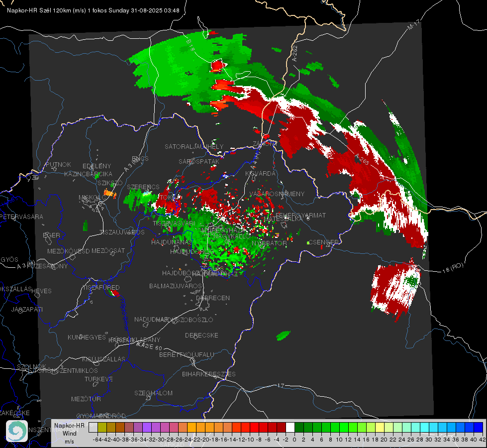Click the BIHARKERESZTES city label

point(209,374)
